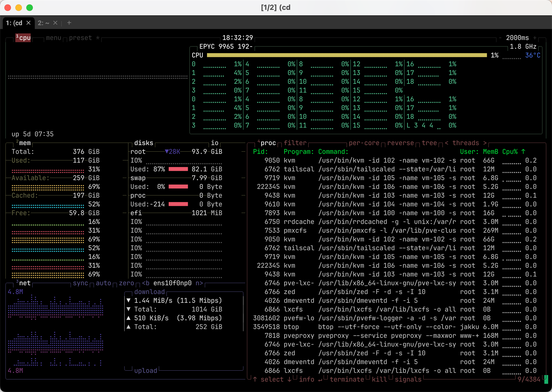552x392 pixels.
Task: Switch to previous network interface '<b'
Action: [x=146, y=283]
